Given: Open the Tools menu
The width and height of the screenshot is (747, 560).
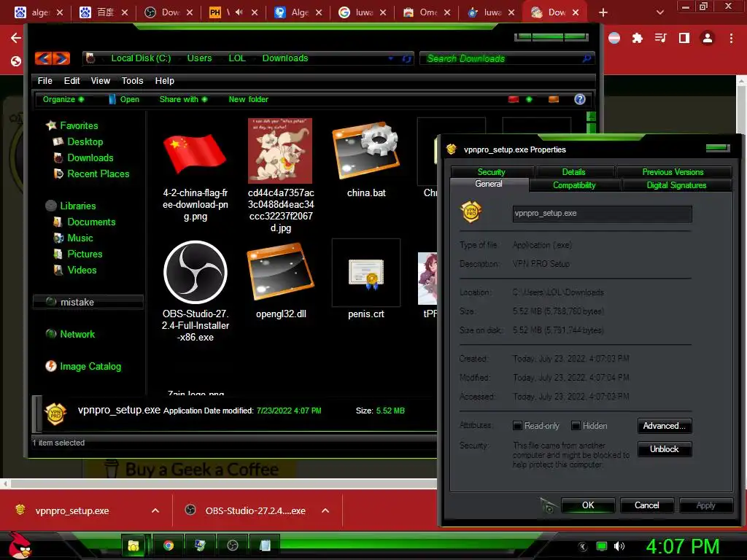Looking at the screenshot, I should pyautogui.click(x=133, y=80).
